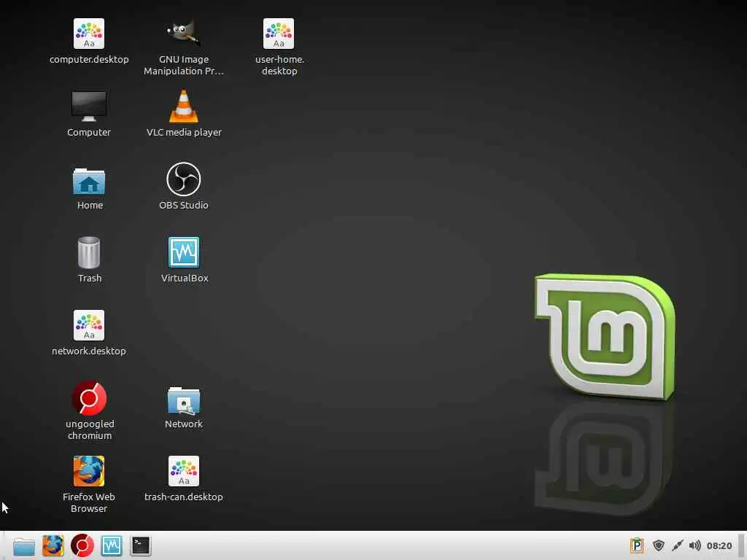Select the user-home.desktop file icon
Image resolution: width=747 pixels, height=560 pixels.
click(279, 34)
